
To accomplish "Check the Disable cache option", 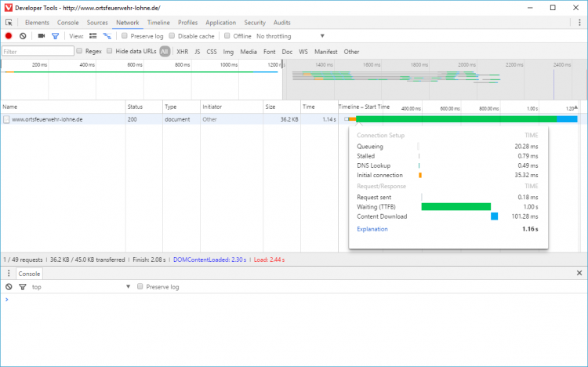I will pos(172,35).
